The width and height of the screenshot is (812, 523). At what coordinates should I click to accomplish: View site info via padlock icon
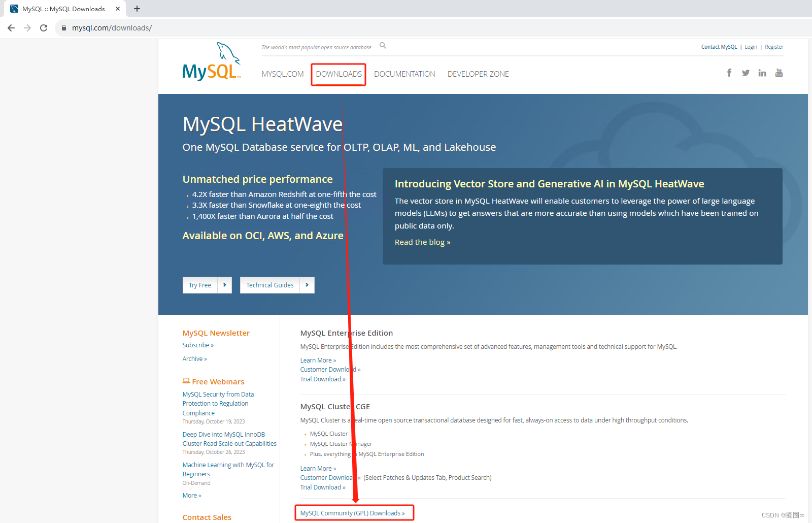tap(64, 28)
